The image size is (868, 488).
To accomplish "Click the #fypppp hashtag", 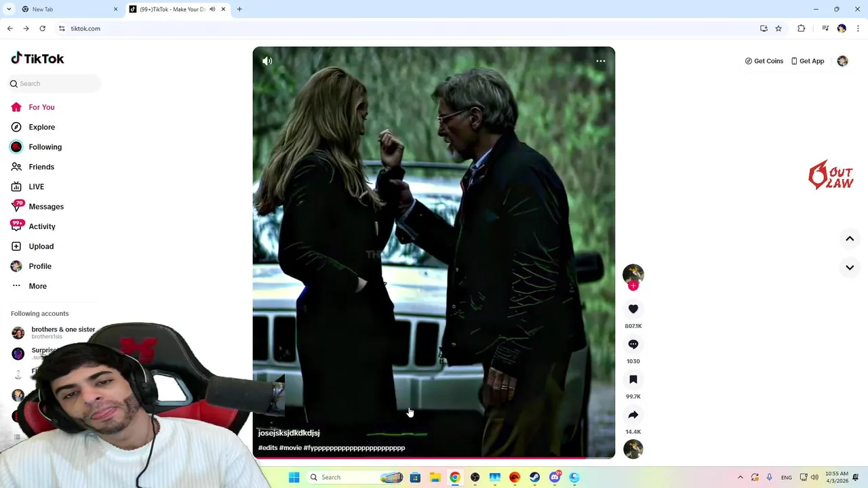I will point(354,448).
